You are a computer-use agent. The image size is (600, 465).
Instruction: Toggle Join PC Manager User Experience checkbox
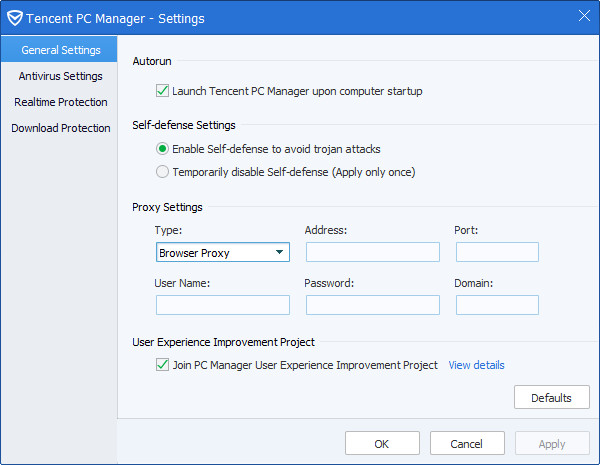coord(163,365)
